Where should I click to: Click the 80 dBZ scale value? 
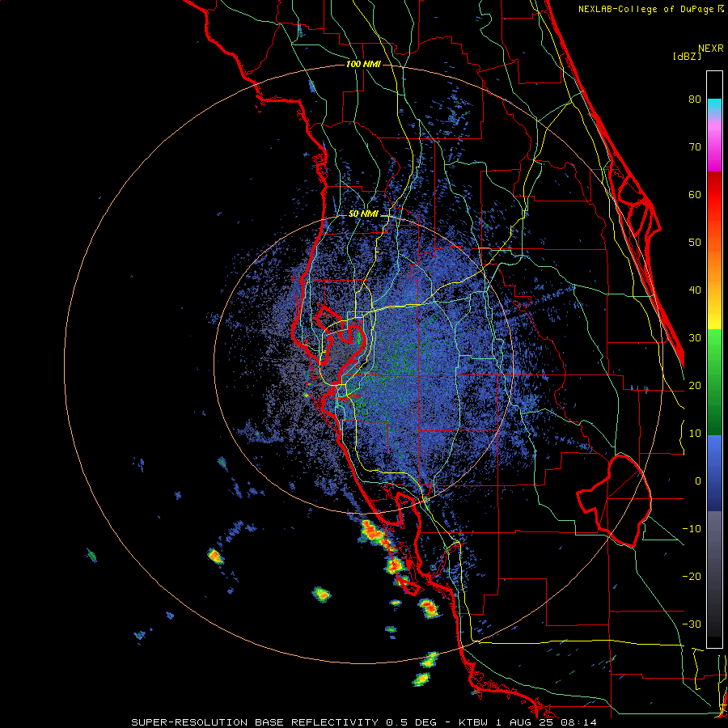click(695, 99)
